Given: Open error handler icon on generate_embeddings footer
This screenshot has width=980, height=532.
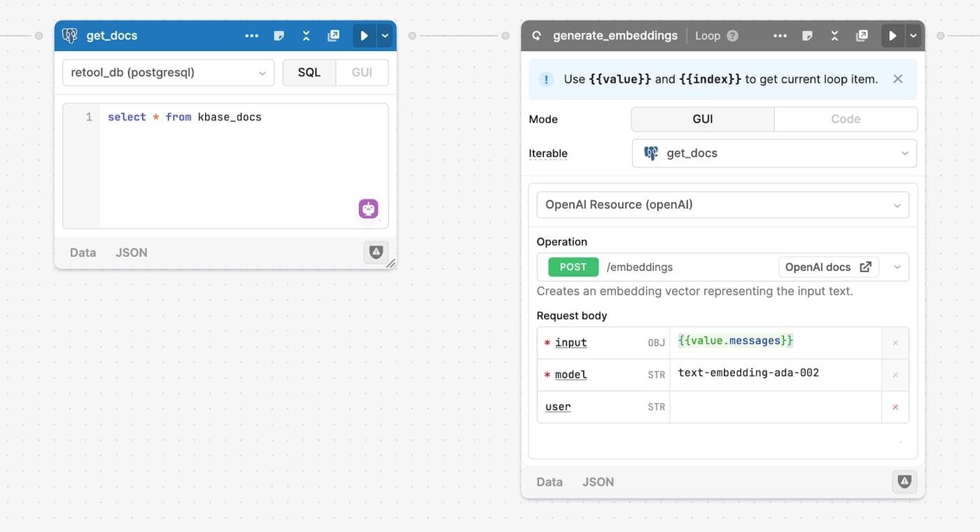Looking at the screenshot, I should coord(904,482).
